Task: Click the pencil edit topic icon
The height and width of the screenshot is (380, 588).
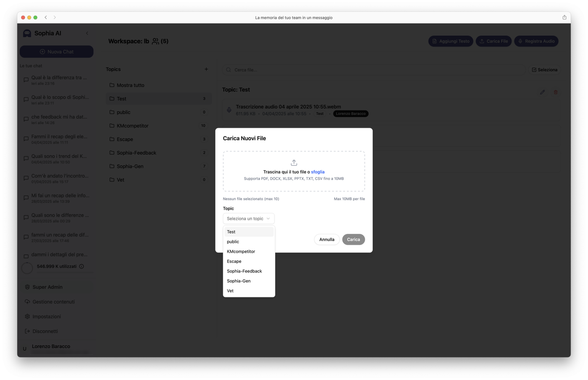Action: coord(542,92)
